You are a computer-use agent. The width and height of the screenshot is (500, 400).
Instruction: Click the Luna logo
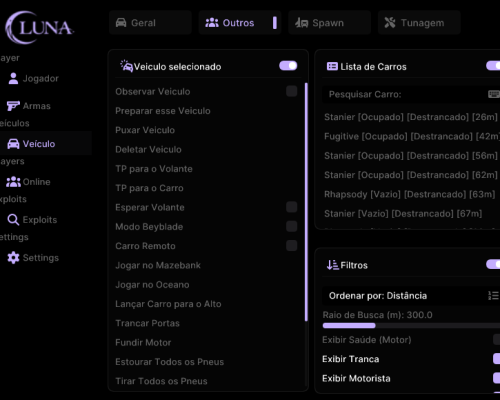pyautogui.click(x=39, y=28)
